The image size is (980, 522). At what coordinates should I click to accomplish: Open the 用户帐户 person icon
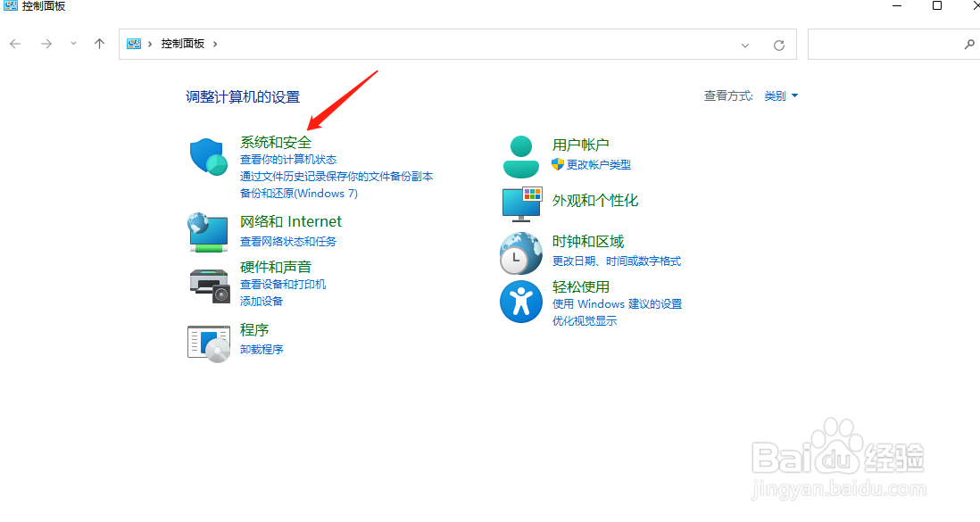pos(521,157)
